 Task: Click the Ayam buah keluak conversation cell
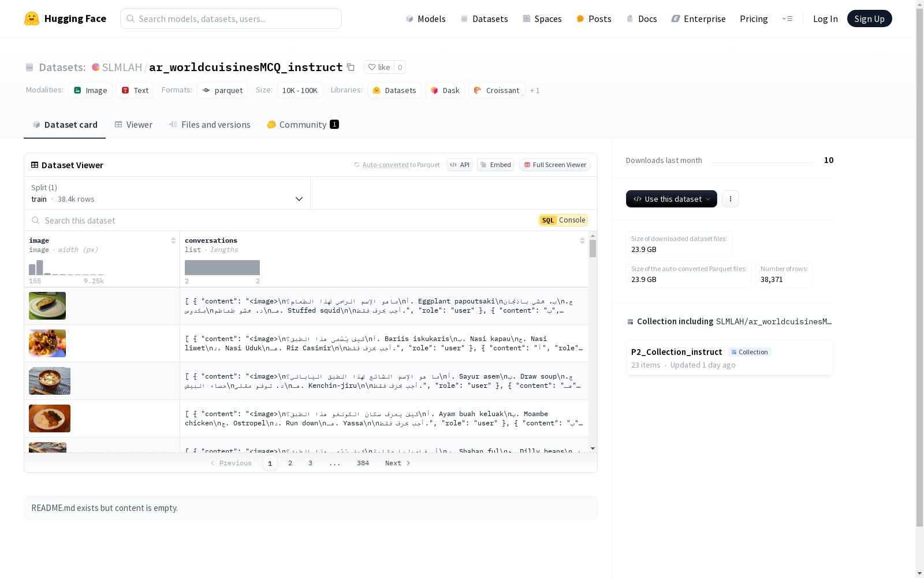click(x=384, y=418)
